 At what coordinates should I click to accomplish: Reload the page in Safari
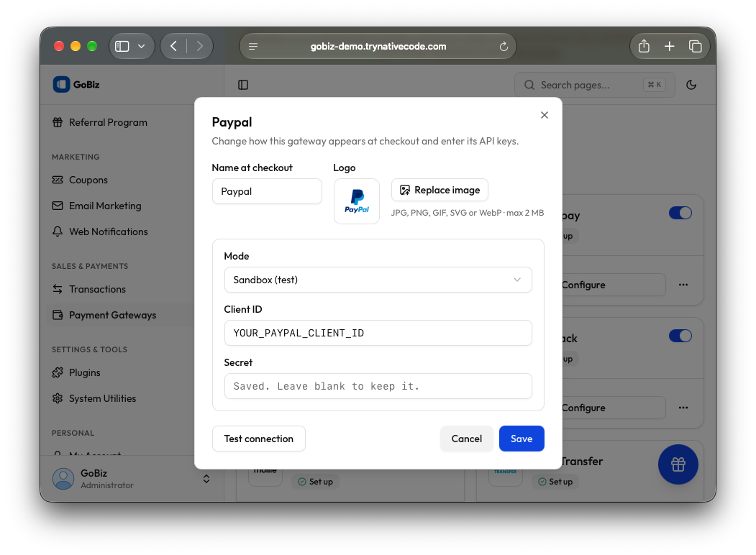(x=504, y=46)
